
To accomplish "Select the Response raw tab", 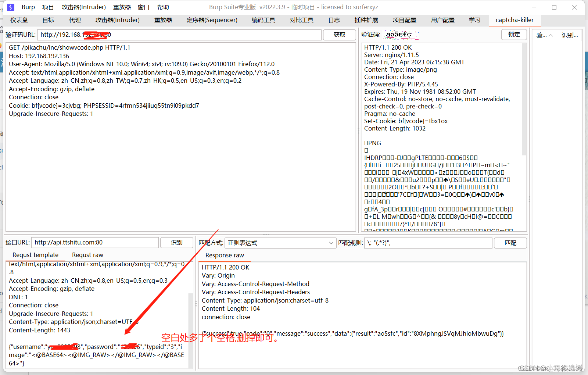I will coord(225,255).
